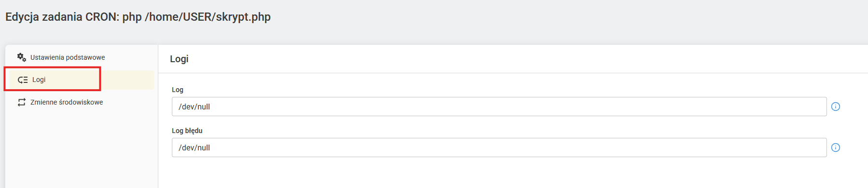The image size is (868, 188).
Task: Click the swap arrows icon for Zmienne środowiskowe
Action: pyautogui.click(x=22, y=102)
